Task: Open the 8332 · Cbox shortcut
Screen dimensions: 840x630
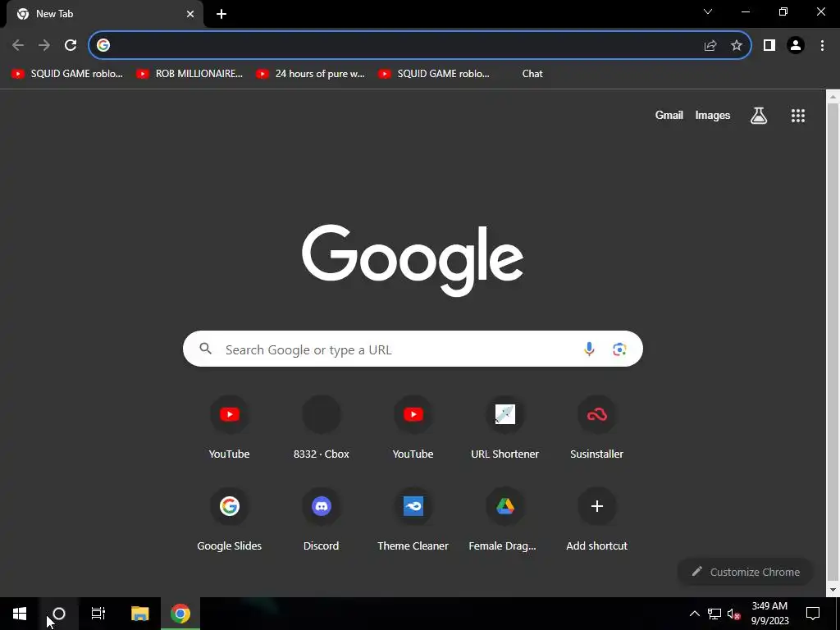Action: click(322, 428)
